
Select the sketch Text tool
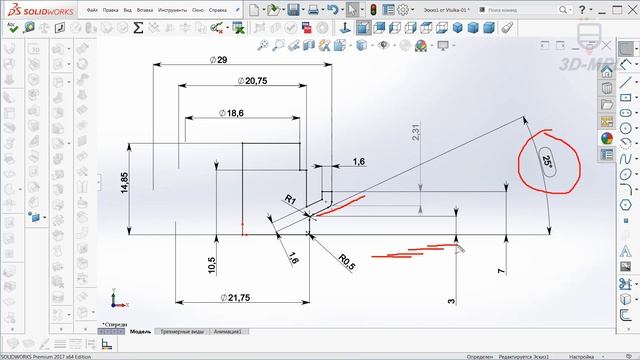625,251
